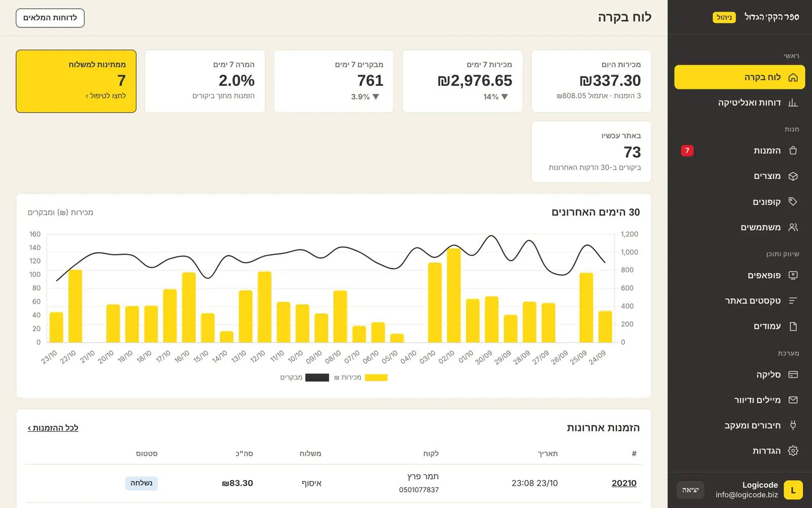The image size is (812, 508).
Task: Click the מכירות היום stat card
Action: pyautogui.click(x=591, y=81)
